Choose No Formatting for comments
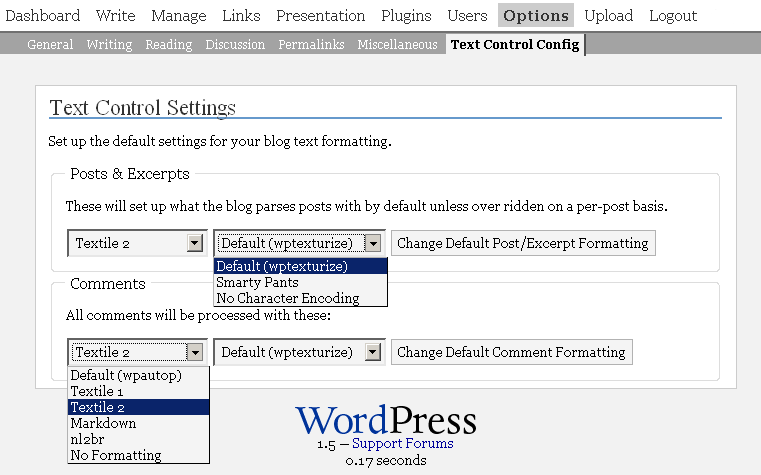 (x=115, y=455)
